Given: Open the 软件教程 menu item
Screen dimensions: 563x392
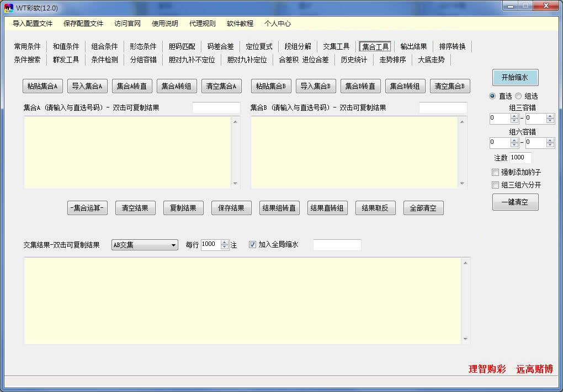Looking at the screenshot, I should coord(240,24).
